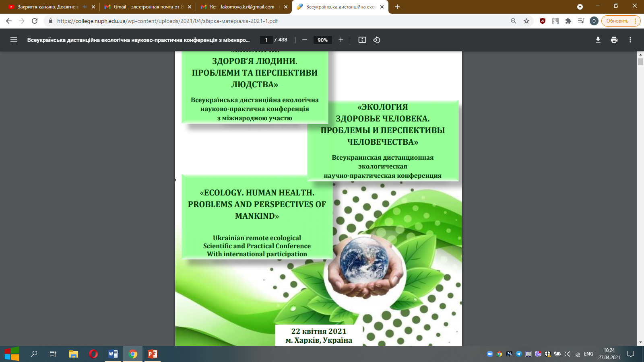Screen dimensions: 644x362
Task: Click the zoom in plus button
Action: [x=341, y=40]
